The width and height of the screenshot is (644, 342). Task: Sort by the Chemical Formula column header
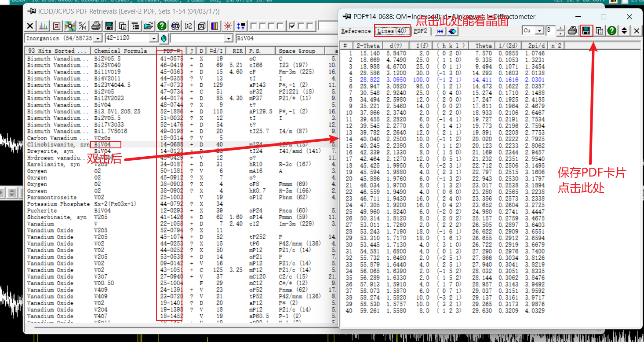pyautogui.click(x=124, y=51)
